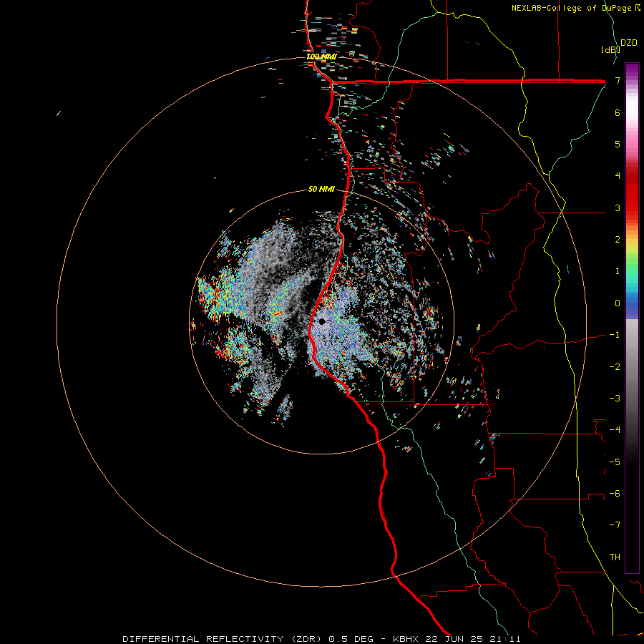Click the -4 value on the color scale
Screen dimensions: 644x644
click(x=615, y=430)
